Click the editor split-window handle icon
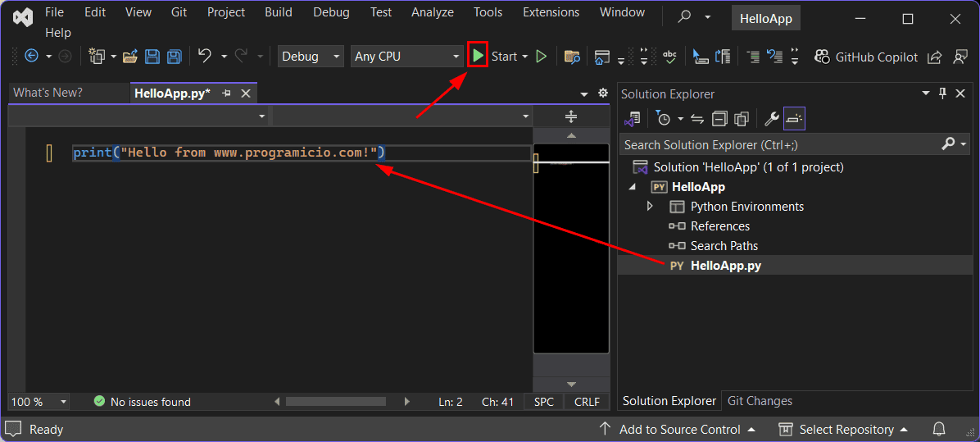 (x=570, y=116)
